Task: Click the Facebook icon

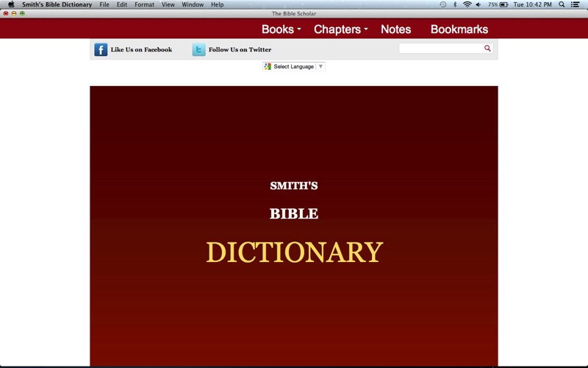Action: pyautogui.click(x=101, y=49)
